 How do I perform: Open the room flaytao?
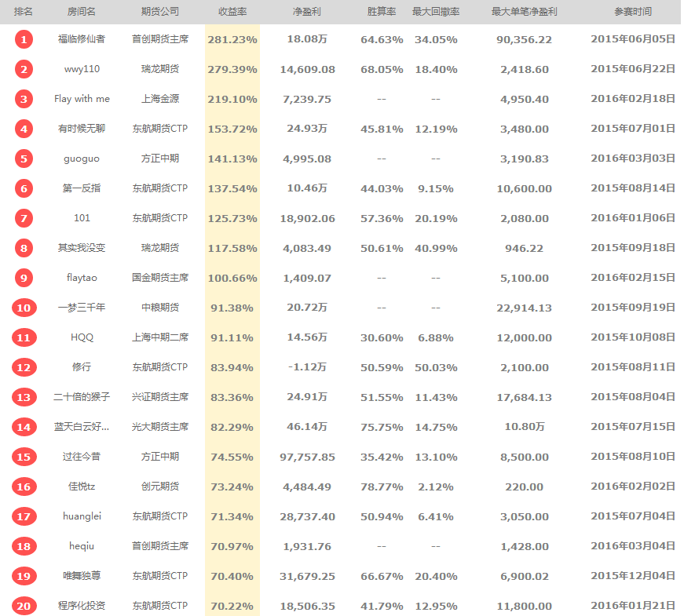[82, 278]
